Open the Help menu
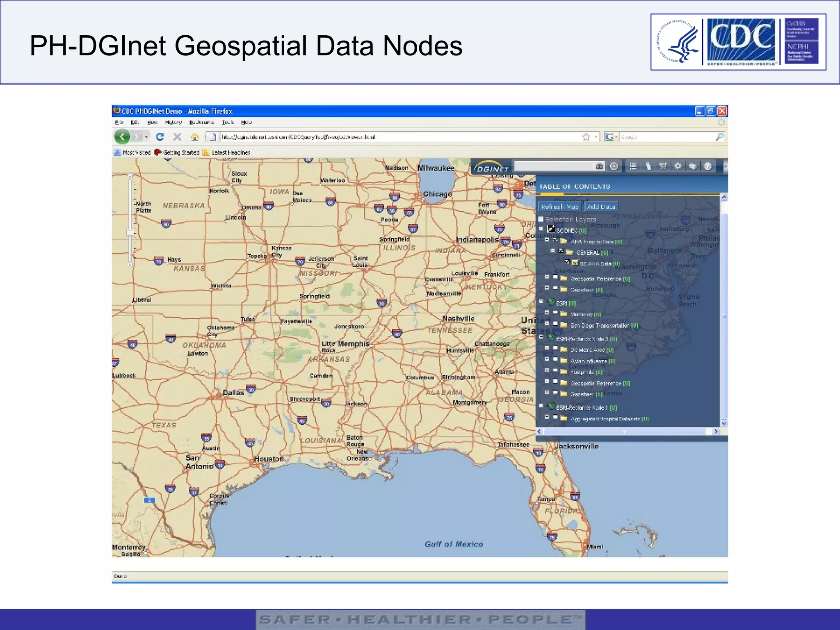Viewport: 840px width, 630px height. tap(247, 122)
